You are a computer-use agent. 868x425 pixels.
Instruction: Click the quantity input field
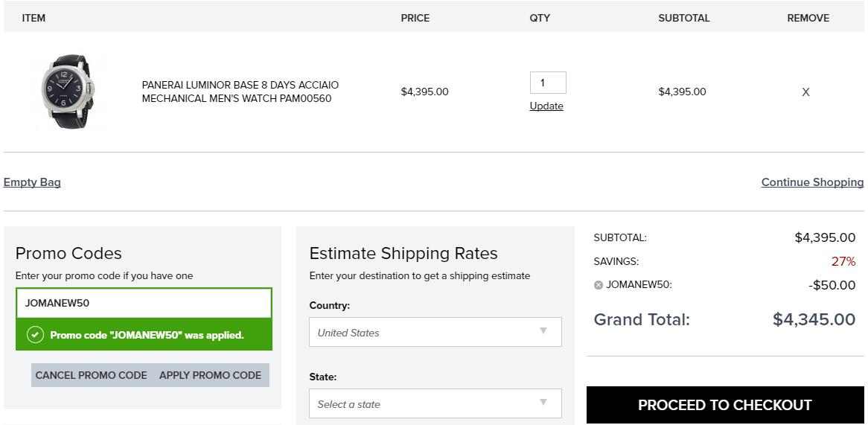547,83
